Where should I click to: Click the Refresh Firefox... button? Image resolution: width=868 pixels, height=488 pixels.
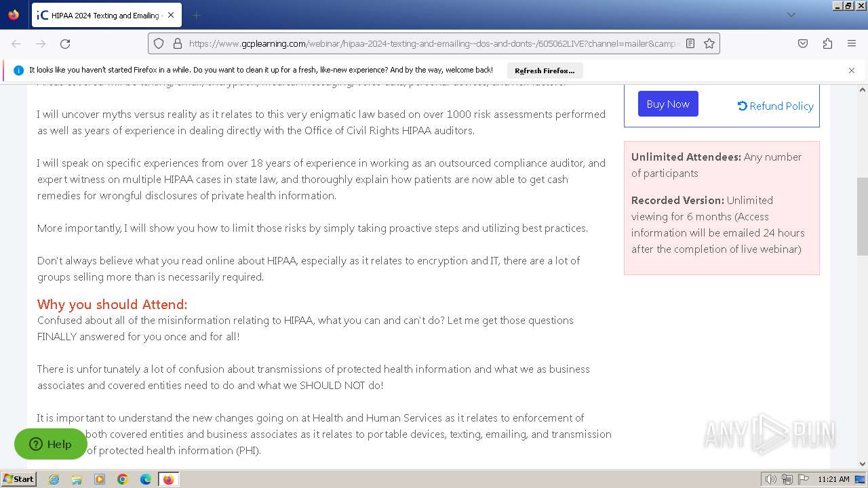(545, 70)
